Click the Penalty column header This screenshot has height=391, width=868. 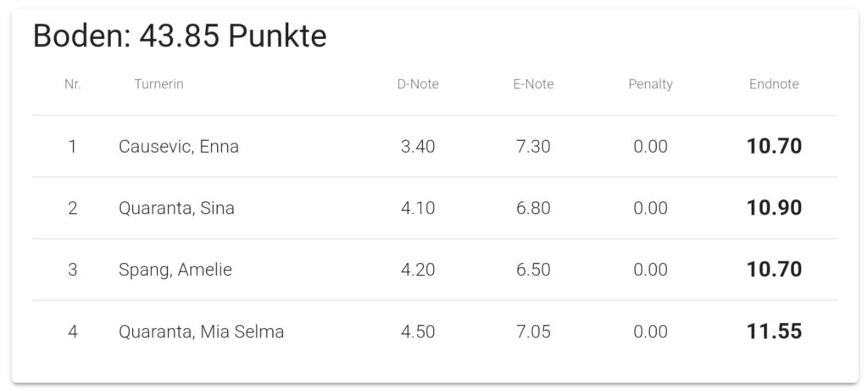[x=650, y=84]
